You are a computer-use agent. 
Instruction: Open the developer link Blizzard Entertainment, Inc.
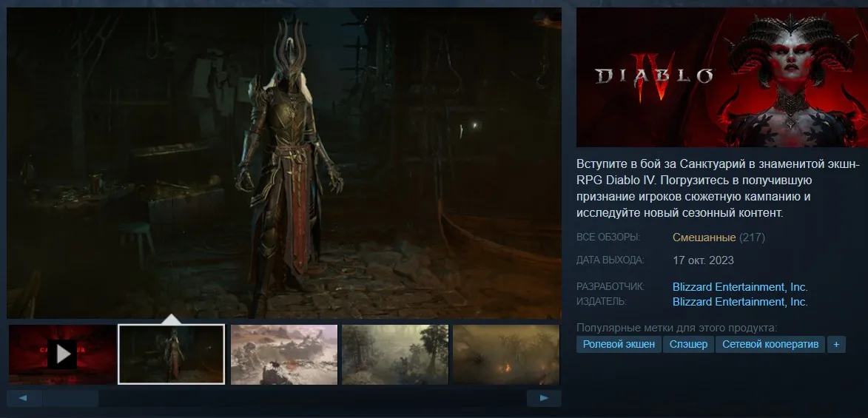[740, 287]
